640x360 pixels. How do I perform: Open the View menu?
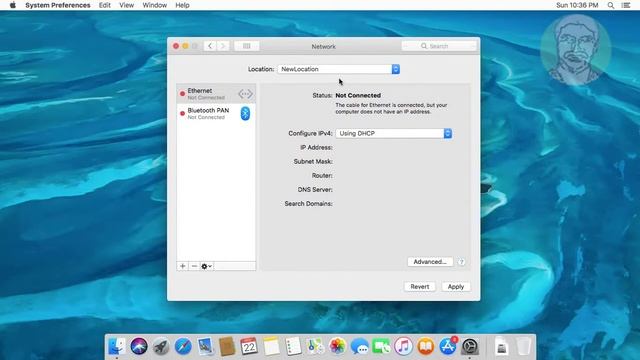pos(127,5)
